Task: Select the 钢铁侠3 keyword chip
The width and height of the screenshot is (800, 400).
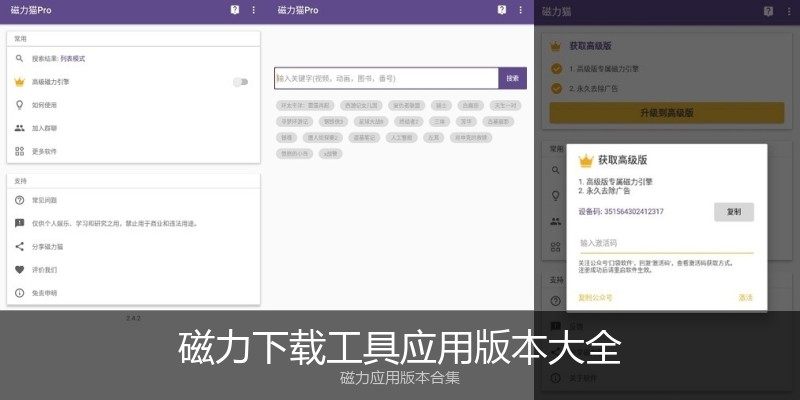Action: (333, 121)
